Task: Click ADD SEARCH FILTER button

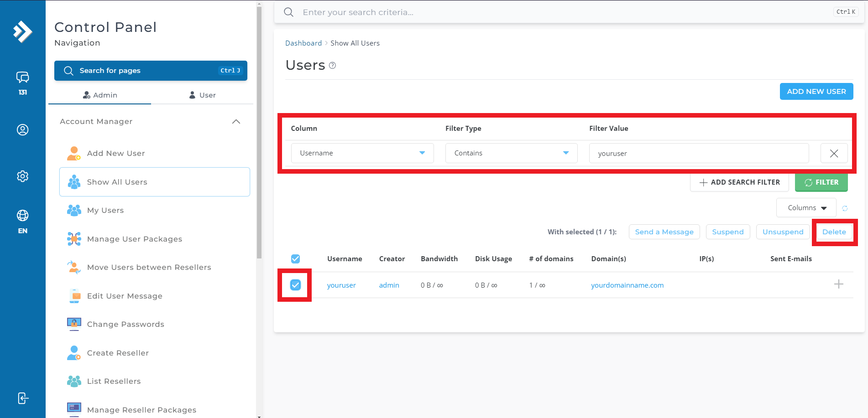Action: coord(739,182)
